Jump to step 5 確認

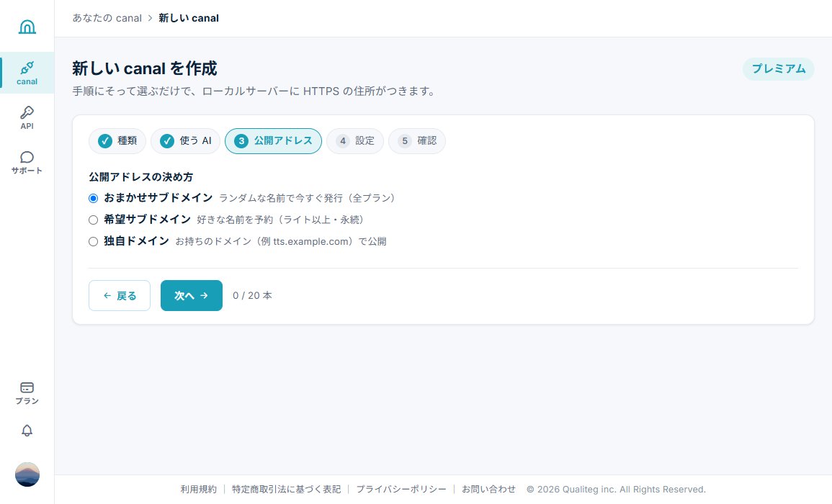417,140
